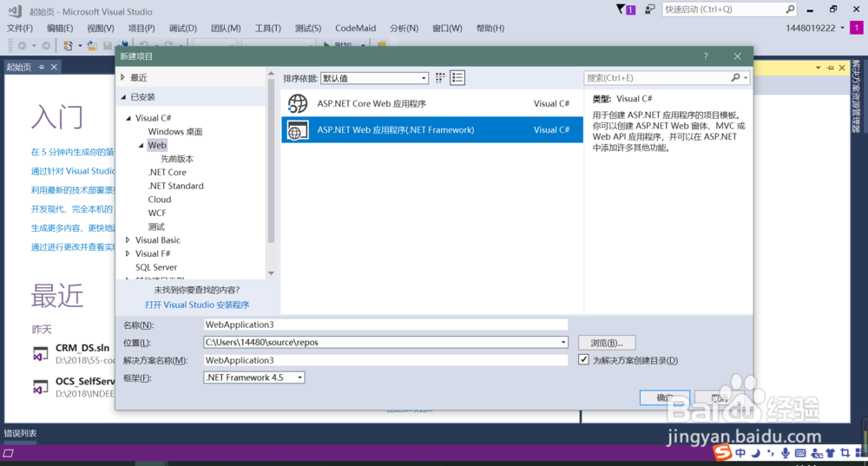Open the sort-by dropdown showing 默认值
This screenshot has height=466, width=868.
tap(375, 78)
